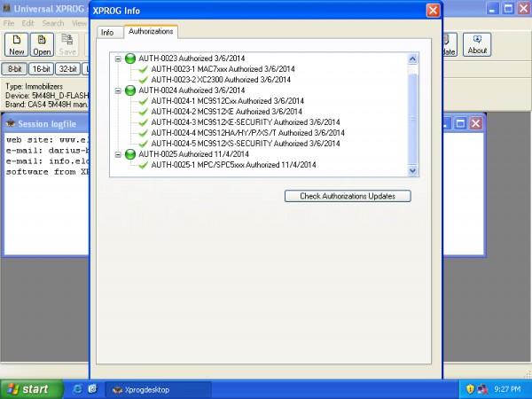Image resolution: width=532 pixels, height=399 pixels.
Task: Click the security shield tray icon
Action: click(x=470, y=389)
